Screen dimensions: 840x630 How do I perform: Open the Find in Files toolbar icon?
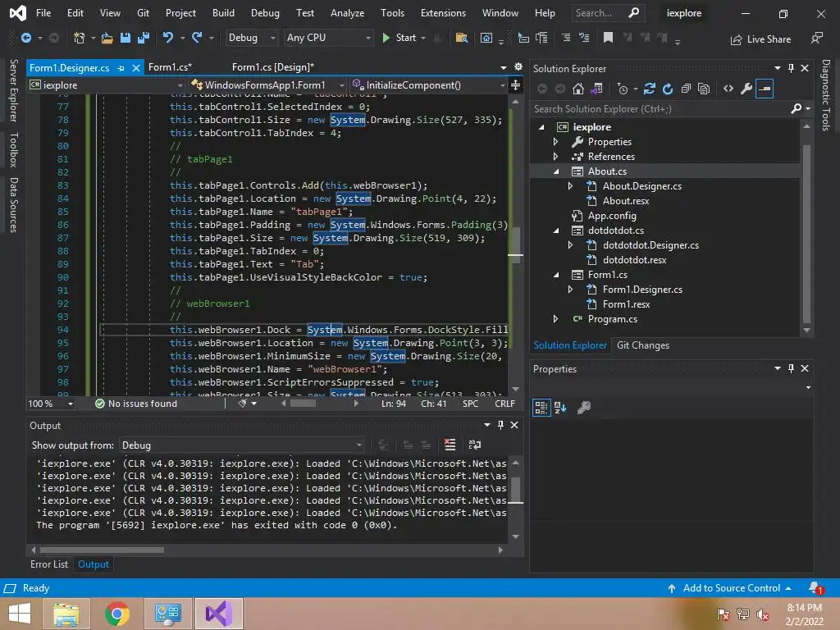461,38
